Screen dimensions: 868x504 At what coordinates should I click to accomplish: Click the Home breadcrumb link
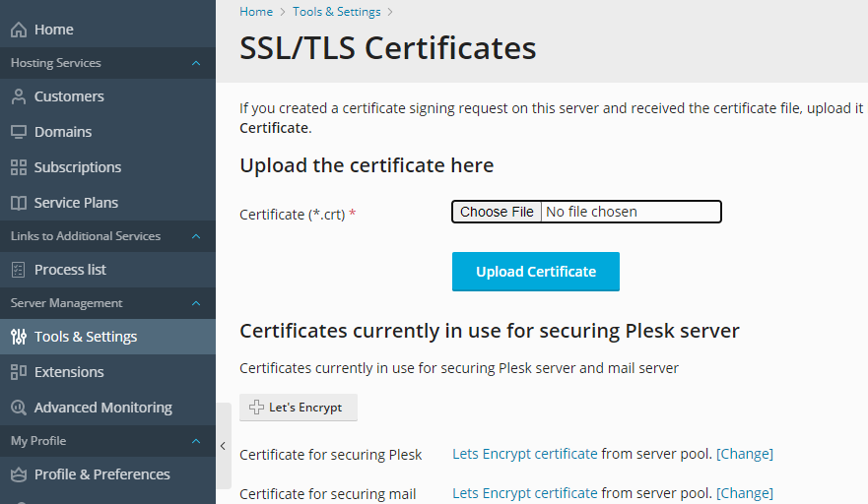pos(256,12)
